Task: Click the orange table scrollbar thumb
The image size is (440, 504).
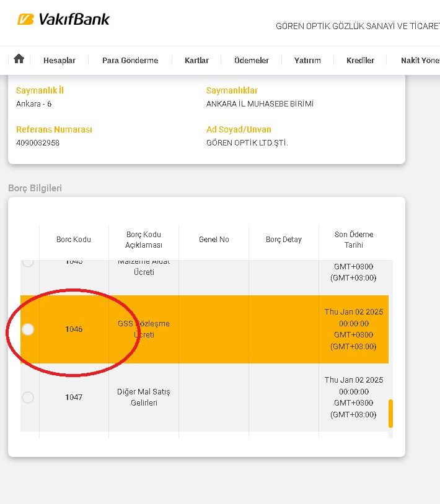Action: click(x=390, y=413)
